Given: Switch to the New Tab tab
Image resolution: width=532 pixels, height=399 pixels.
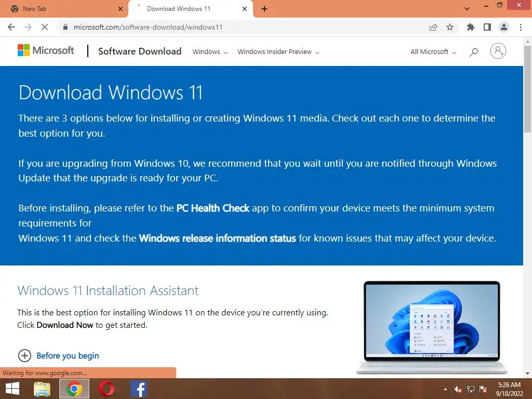Looking at the screenshot, I should pos(64,9).
